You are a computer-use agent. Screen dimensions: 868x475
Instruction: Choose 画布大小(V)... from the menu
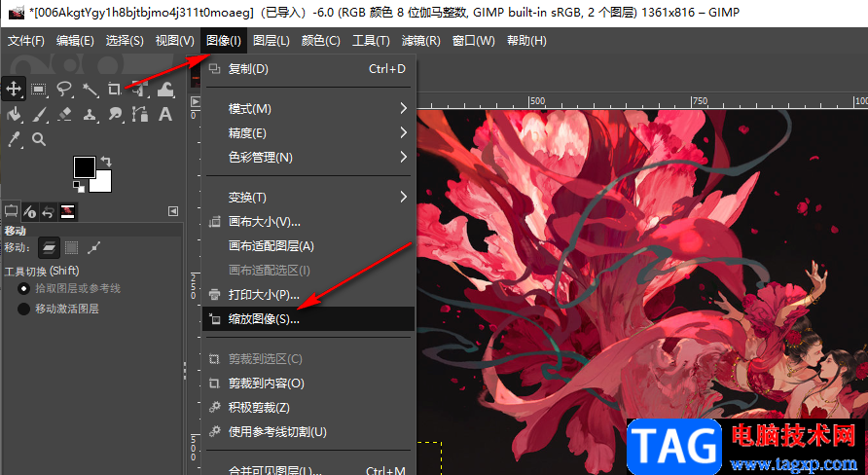point(308,222)
